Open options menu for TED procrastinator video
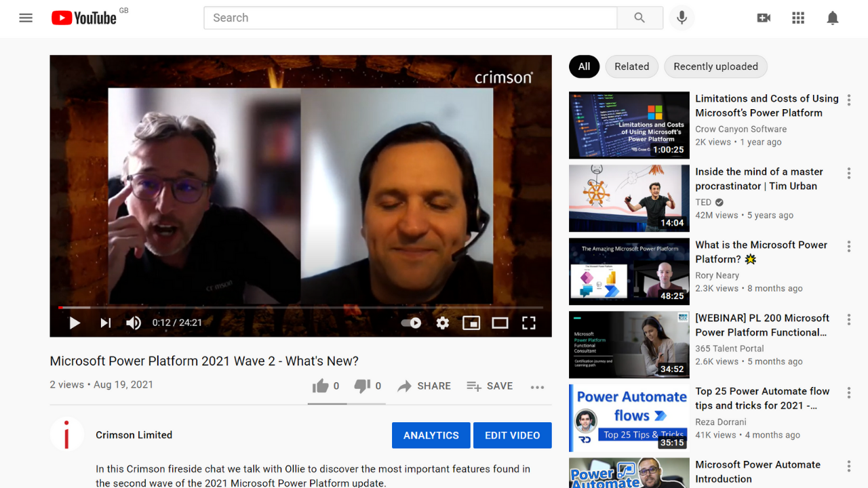868x488 pixels. click(x=848, y=174)
